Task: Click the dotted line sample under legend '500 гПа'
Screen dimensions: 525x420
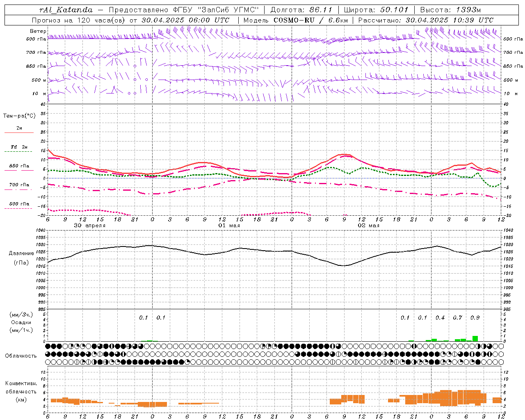Action: click(x=19, y=209)
